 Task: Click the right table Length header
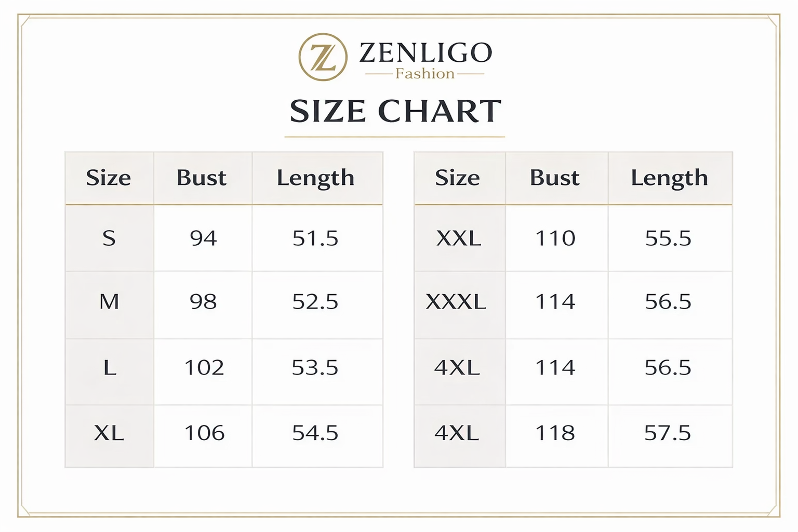pos(669,178)
